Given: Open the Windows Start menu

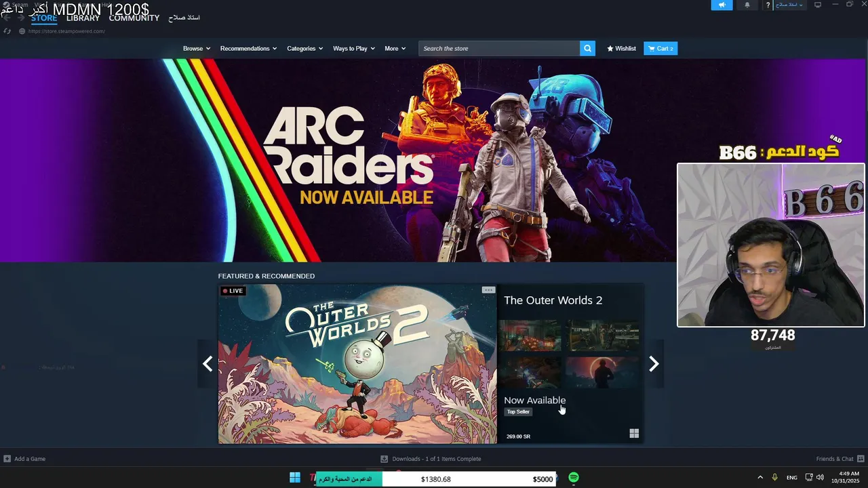Looking at the screenshot, I should [295, 478].
